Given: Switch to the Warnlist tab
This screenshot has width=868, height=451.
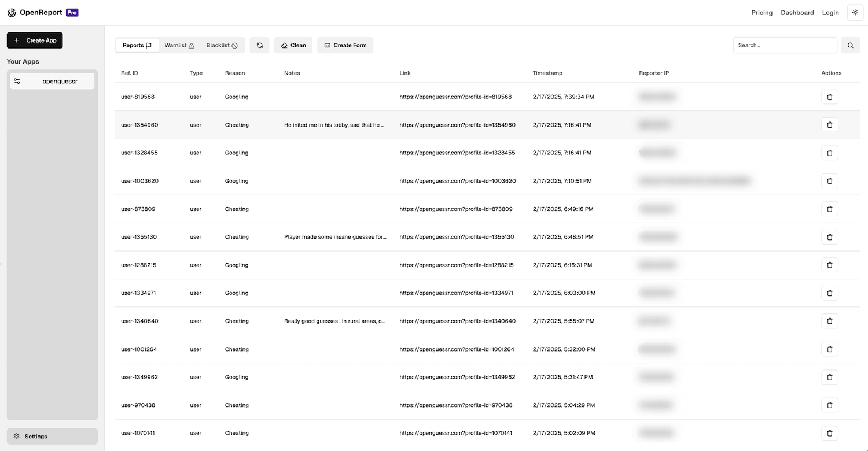Looking at the screenshot, I should [179, 45].
